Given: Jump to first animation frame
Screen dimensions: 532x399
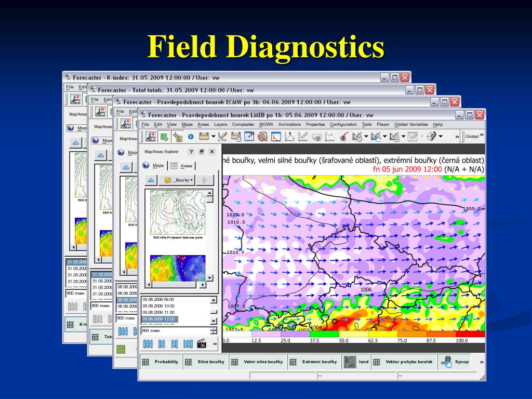Looking at the screenshot, I should coord(148,344).
